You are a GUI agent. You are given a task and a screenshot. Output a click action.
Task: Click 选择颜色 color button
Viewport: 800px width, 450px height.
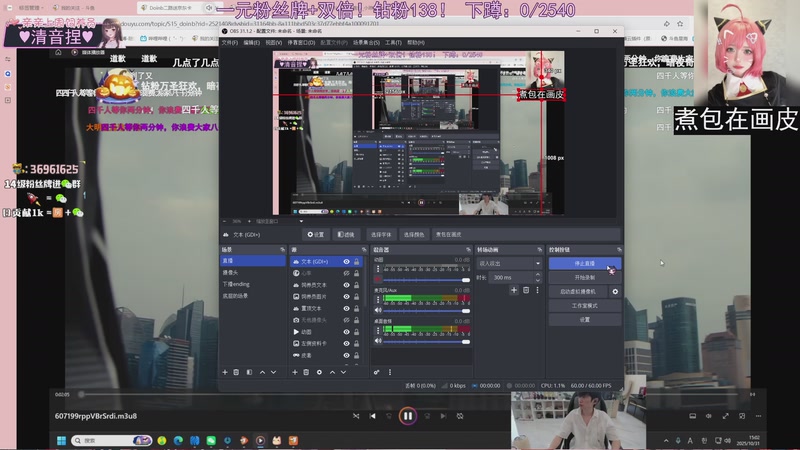(x=414, y=235)
